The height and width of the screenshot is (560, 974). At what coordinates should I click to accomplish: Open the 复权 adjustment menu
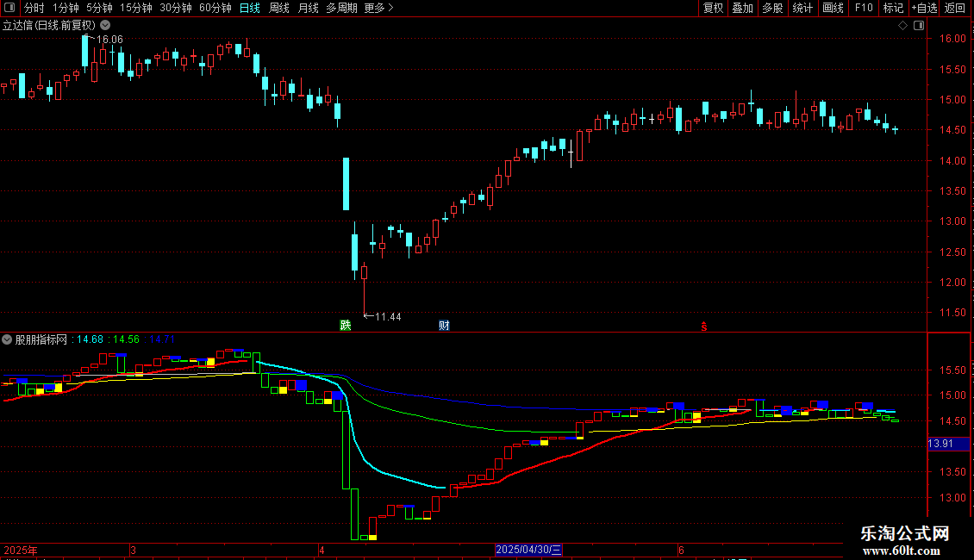713,8
